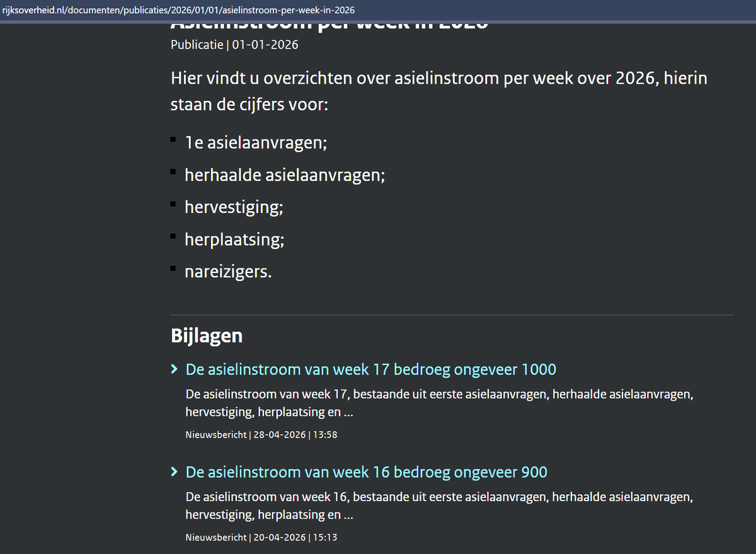Image resolution: width=756 pixels, height=554 pixels.
Task: Click the URL in the address bar
Action: click(179, 10)
